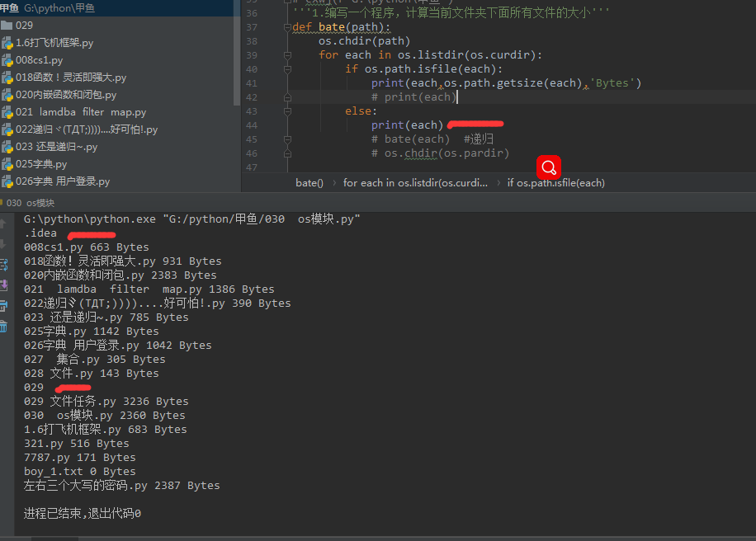The width and height of the screenshot is (756, 541).
Task: Click the red magnifier search icon
Action: pos(549,167)
